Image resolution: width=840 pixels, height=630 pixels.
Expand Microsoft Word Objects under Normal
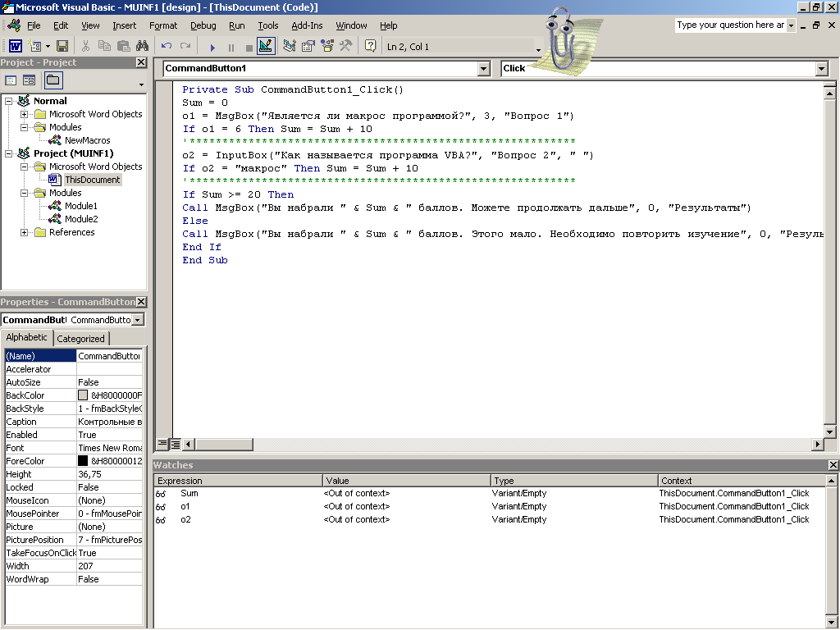(24, 114)
